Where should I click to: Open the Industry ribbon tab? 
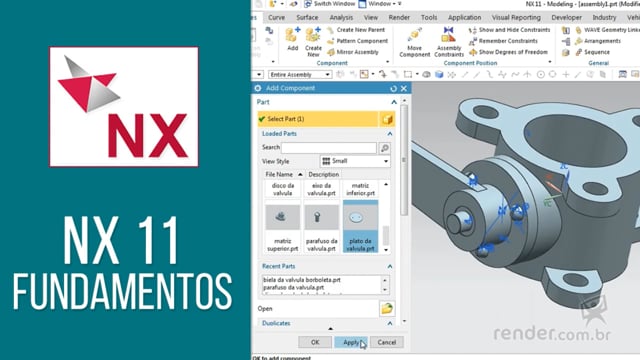click(604, 17)
